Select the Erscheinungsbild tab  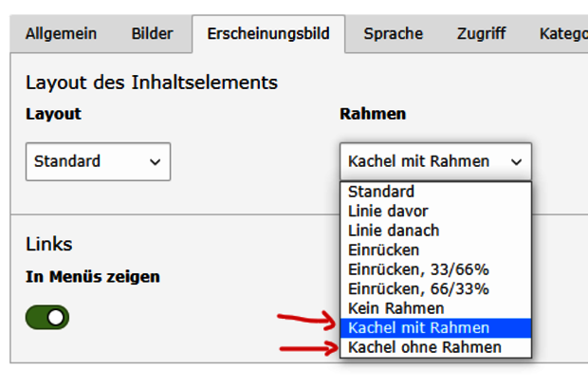[268, 34]
